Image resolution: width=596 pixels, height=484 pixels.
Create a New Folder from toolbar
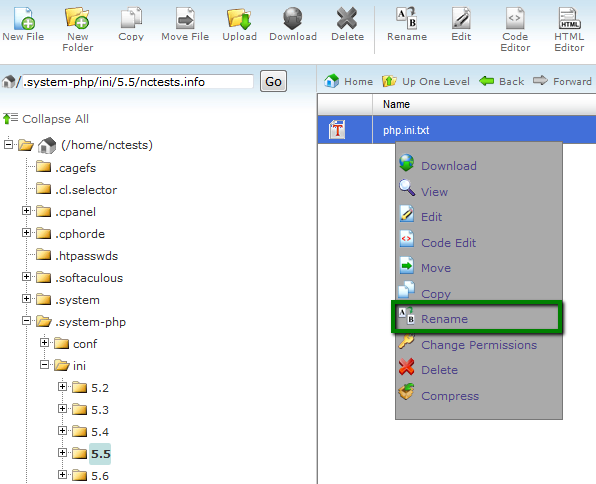pyautogui.click(x=78, y=30)
